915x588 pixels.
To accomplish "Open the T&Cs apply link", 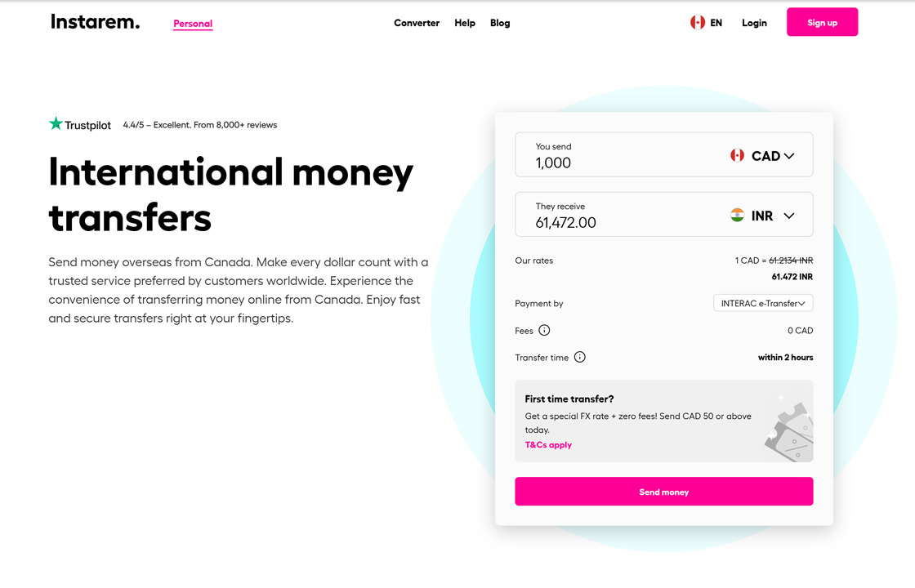I will (548, 444).
